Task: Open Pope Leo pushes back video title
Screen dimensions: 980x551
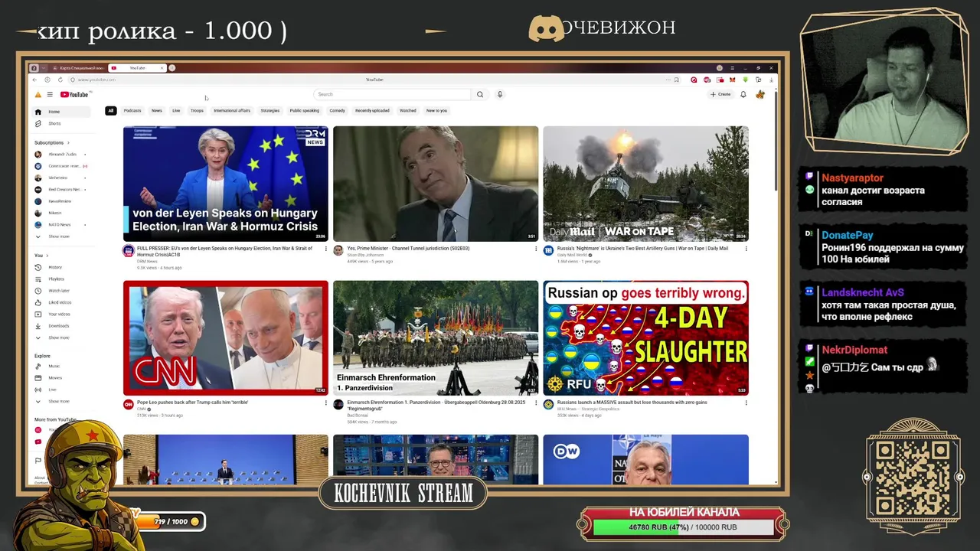Action: (193, 403)
